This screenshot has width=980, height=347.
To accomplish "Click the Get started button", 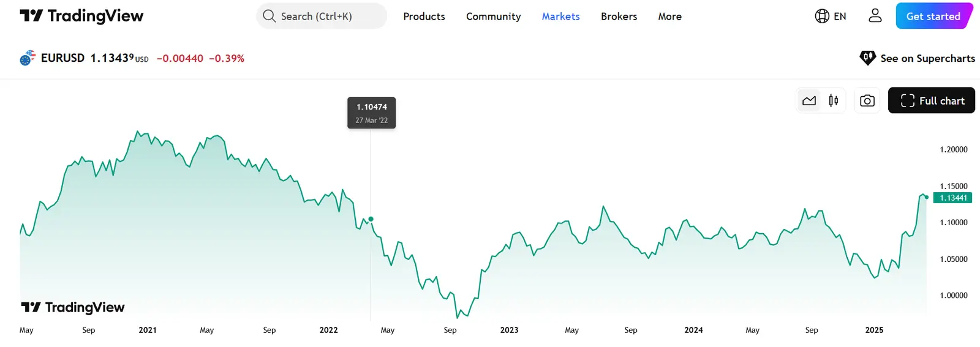I will 933,17.
